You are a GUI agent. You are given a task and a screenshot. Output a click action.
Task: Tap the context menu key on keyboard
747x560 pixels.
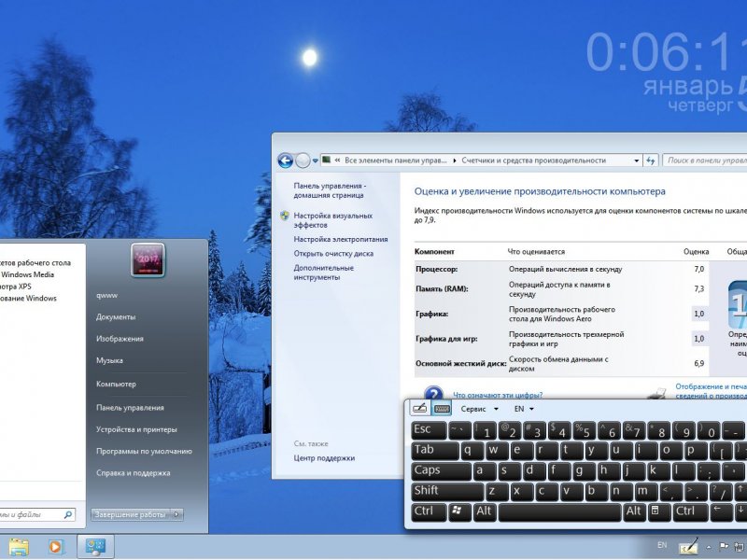657,511
